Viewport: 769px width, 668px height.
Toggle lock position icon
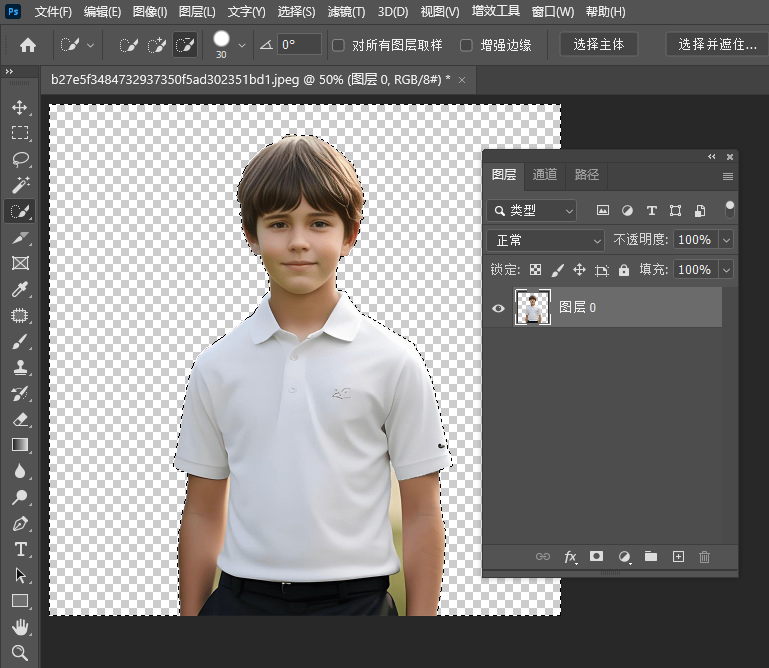click(579, 270)
